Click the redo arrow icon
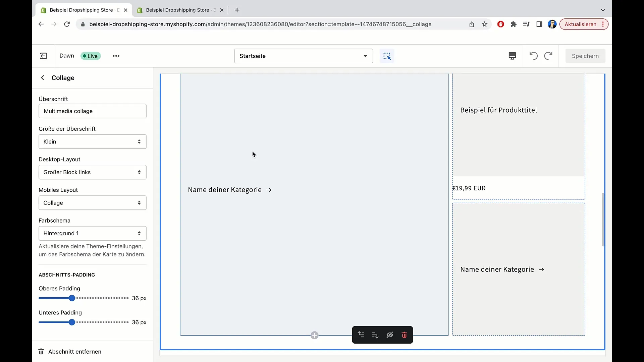644x362 pixels. 548,56
